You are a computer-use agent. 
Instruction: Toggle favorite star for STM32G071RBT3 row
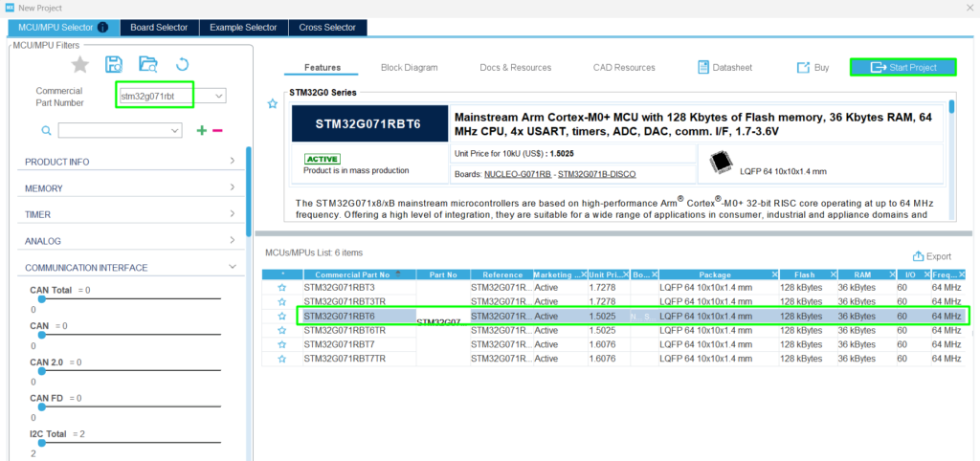point(281,287)
